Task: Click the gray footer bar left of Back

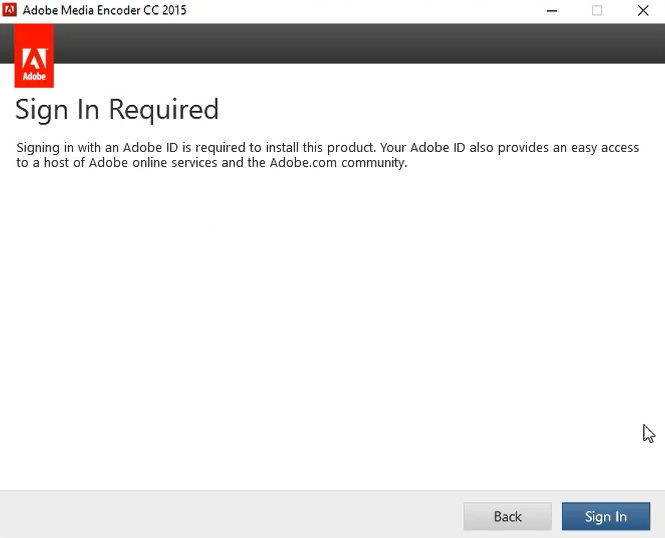Action: (x=230, y=515)
